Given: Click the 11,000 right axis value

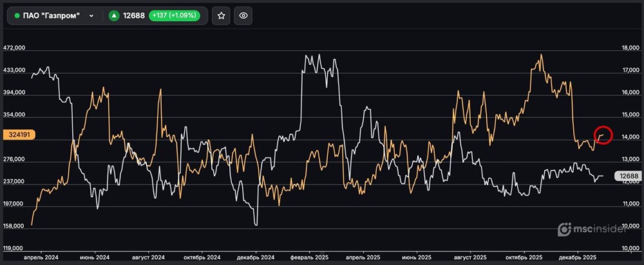Looking at the screenshot, I should [x=630, y=204].
